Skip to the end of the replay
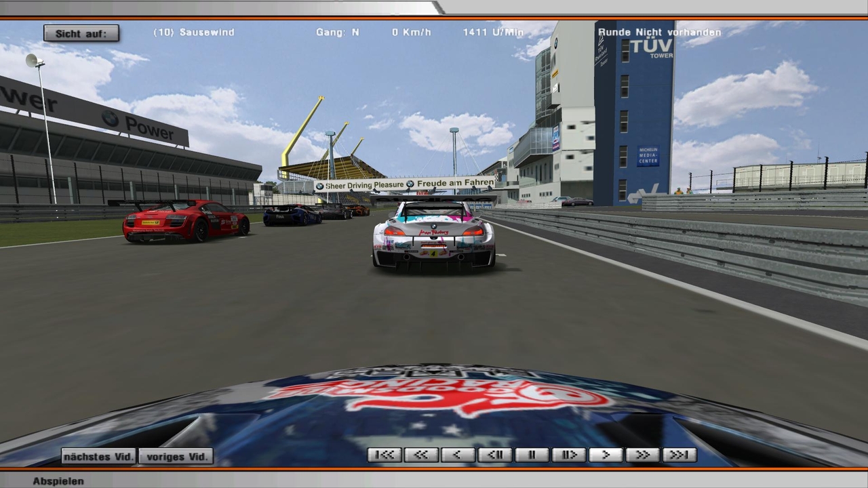The height and width of the screenshot is (488, 868). [x=679, y=455]
